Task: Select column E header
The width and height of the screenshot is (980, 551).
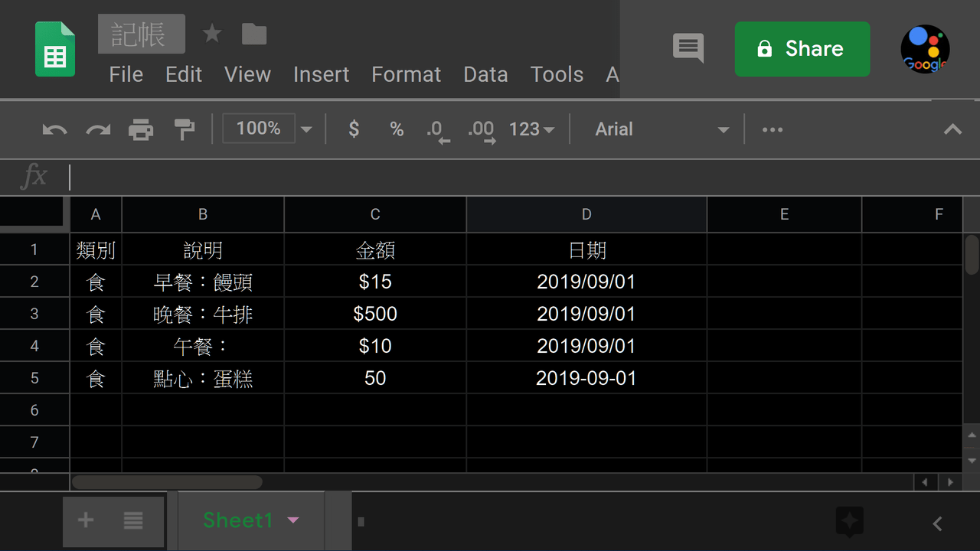Action: (784, 214)
